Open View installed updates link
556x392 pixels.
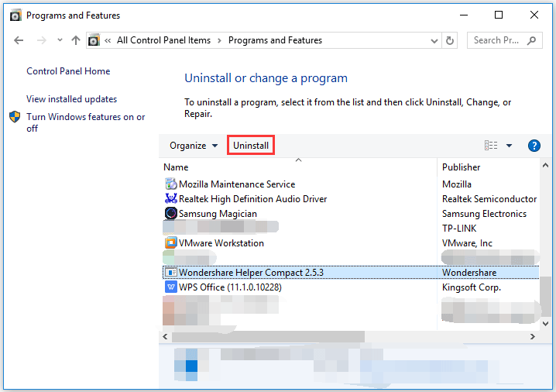pos(71,99)
